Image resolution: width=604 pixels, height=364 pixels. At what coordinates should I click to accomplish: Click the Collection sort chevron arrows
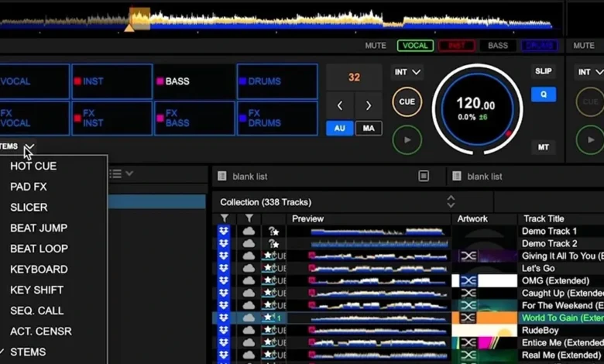tap(451, 201)
